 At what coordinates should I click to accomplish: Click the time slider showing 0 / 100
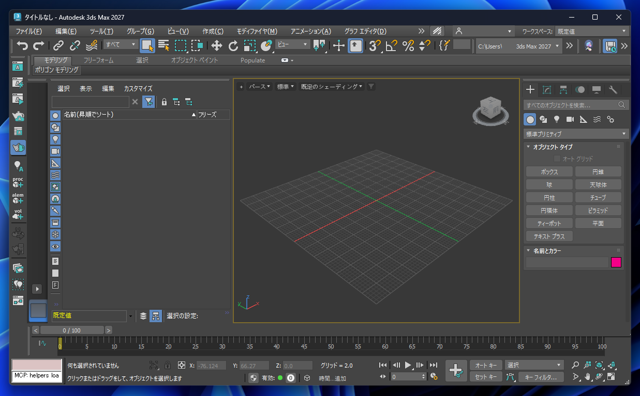pos(72,330)
